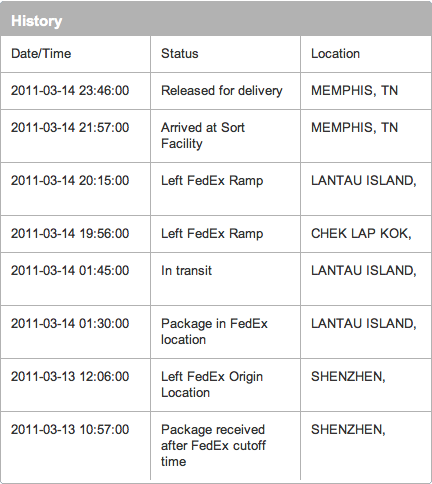Click the 2011-03-14 01:30:00 timestamp
This screenshot has width=432, height=484.
coord(70,324)
